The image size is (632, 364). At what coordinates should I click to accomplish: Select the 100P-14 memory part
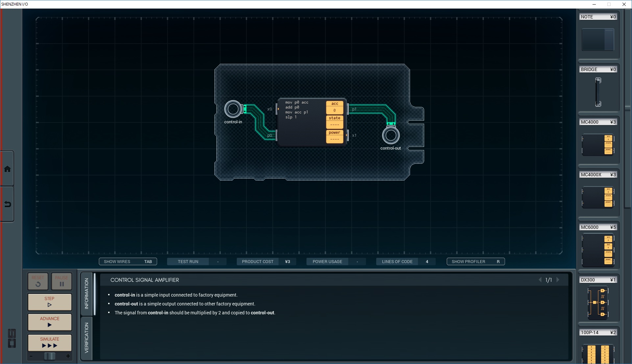(597, 353)
